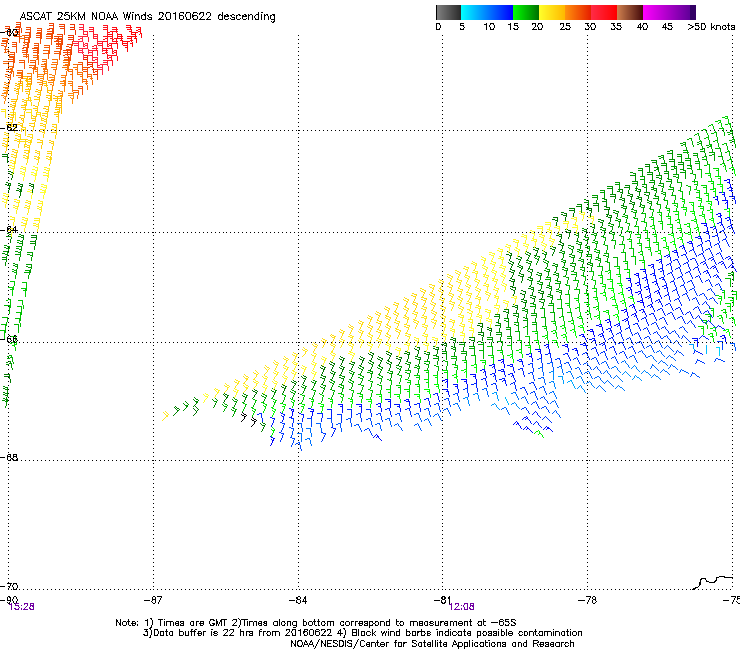740x650 pixels.
Task: Click the black contaminated wind barbs cluster
Action: 249,419
